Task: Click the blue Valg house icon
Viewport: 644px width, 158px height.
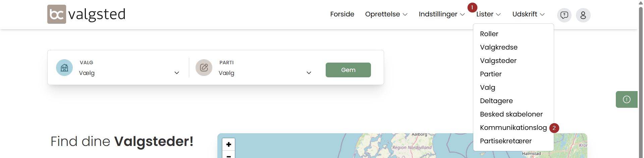Action: [64, 68]
